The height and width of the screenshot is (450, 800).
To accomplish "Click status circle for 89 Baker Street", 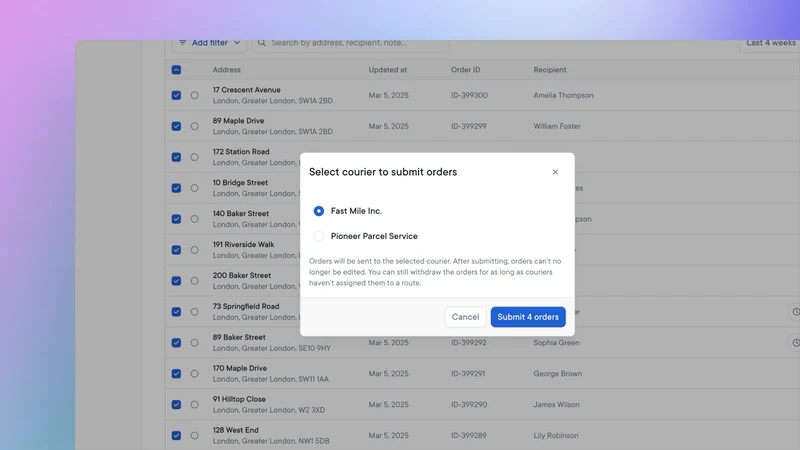I will tap(194, 343).
